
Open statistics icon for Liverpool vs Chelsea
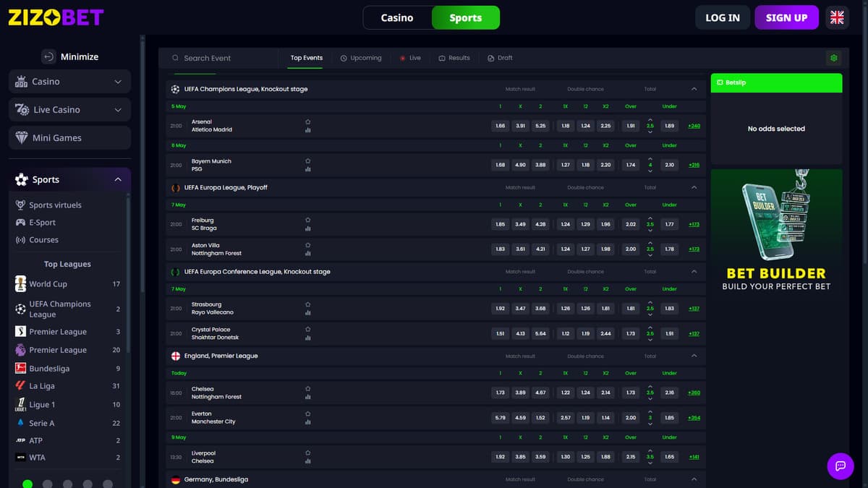(308, 461)
